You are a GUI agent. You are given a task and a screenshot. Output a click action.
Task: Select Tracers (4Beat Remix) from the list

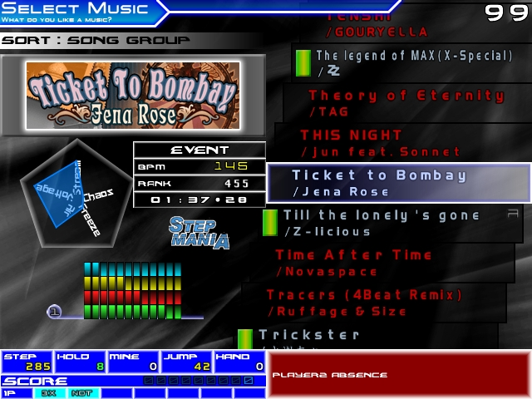[366, 303]
